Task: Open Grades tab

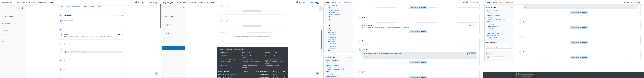Action: [x=85, y=7]
